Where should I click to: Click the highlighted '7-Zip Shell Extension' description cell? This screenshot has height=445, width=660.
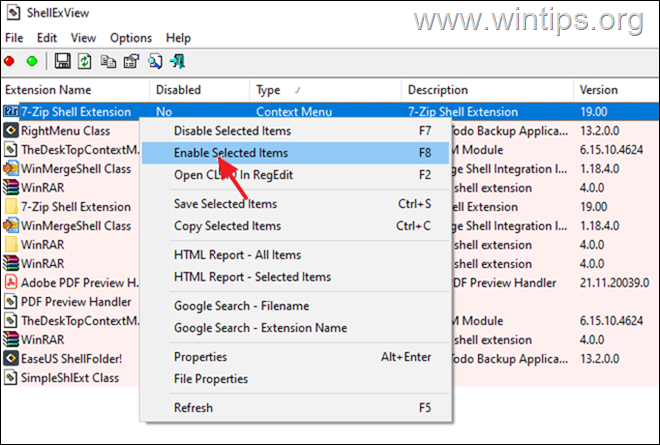463,112
